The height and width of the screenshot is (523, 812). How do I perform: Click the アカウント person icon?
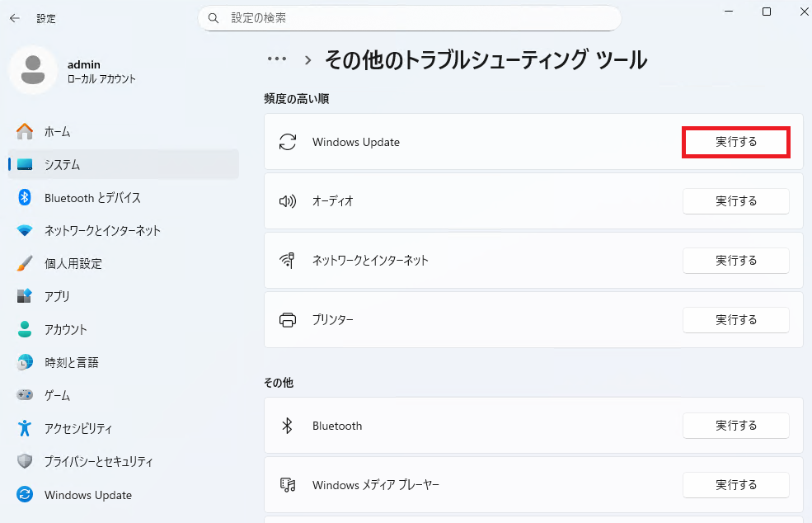pos(25,329)
